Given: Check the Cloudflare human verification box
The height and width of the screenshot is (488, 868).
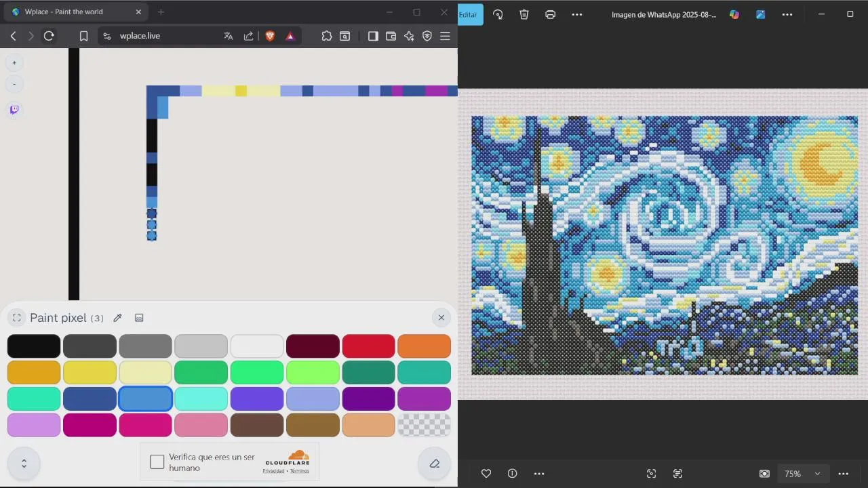Looking at the screenshot, I should click(x=157, y=462).
